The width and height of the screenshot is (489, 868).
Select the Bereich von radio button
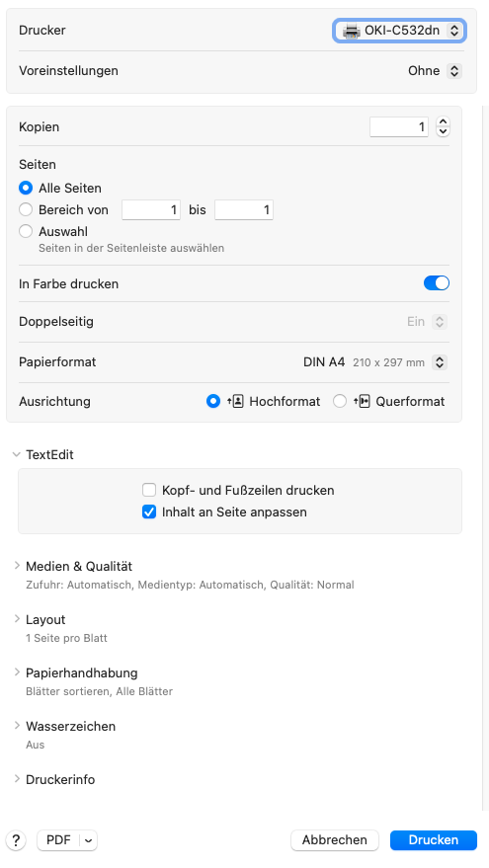26,209
